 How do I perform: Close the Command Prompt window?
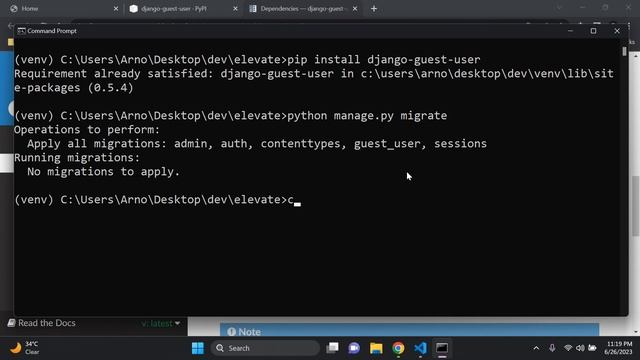click(617, 31)
